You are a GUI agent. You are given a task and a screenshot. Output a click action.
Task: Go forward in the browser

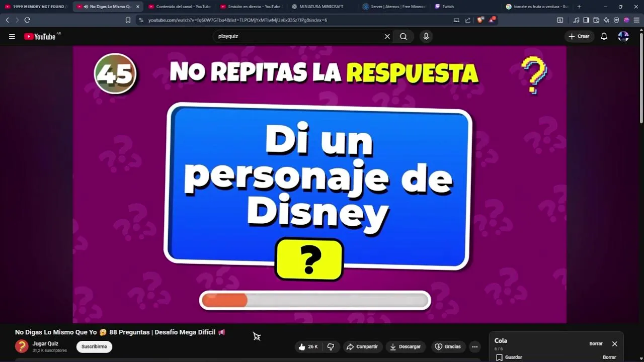pos(17,20)
